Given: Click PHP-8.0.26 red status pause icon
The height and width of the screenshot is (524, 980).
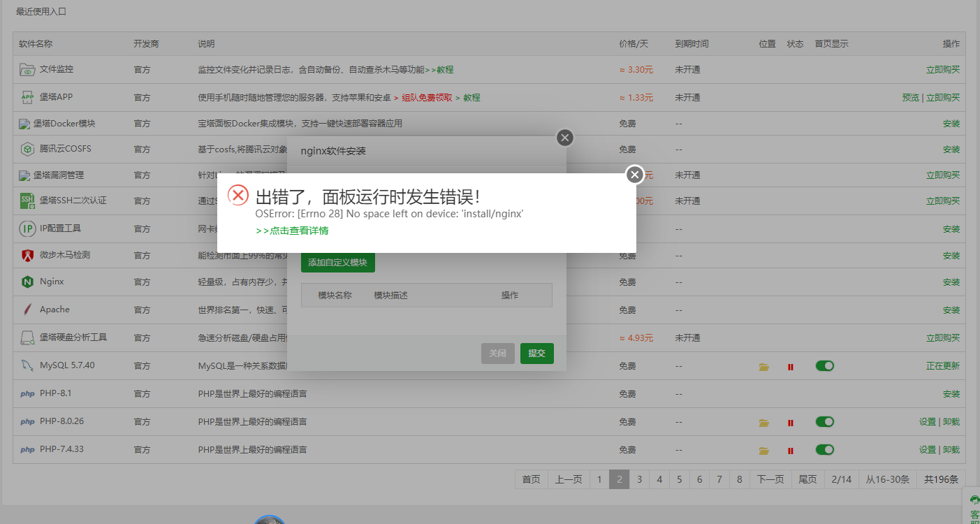Looking at the screenshot, I should pyautogui.click(x=791, y=423).
